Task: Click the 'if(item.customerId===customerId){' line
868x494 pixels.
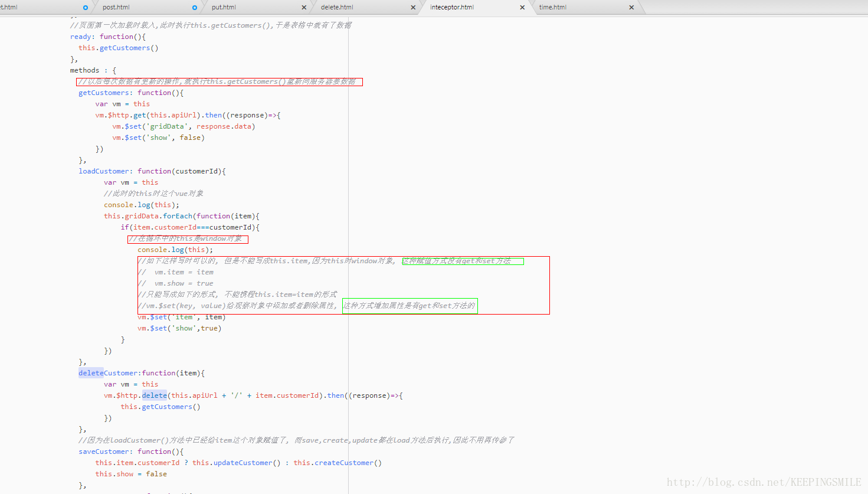Action: [x=190, y=227]
